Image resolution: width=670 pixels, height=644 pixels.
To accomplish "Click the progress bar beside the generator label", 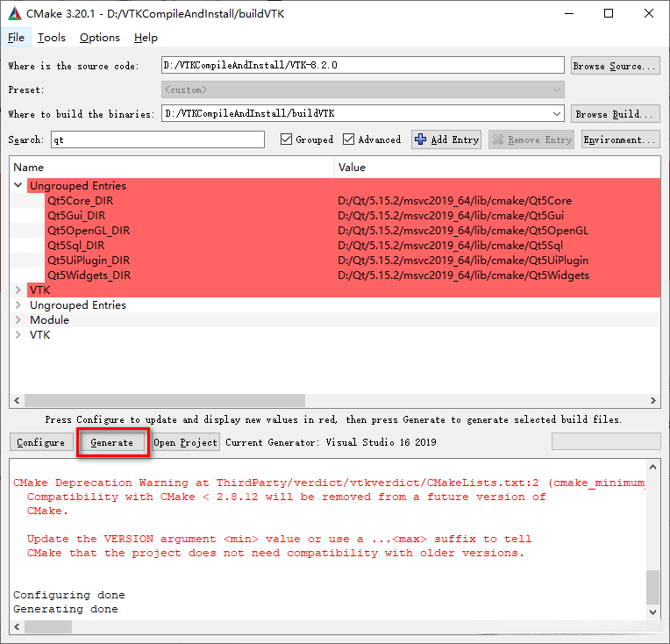I will [x=606, y=441].
